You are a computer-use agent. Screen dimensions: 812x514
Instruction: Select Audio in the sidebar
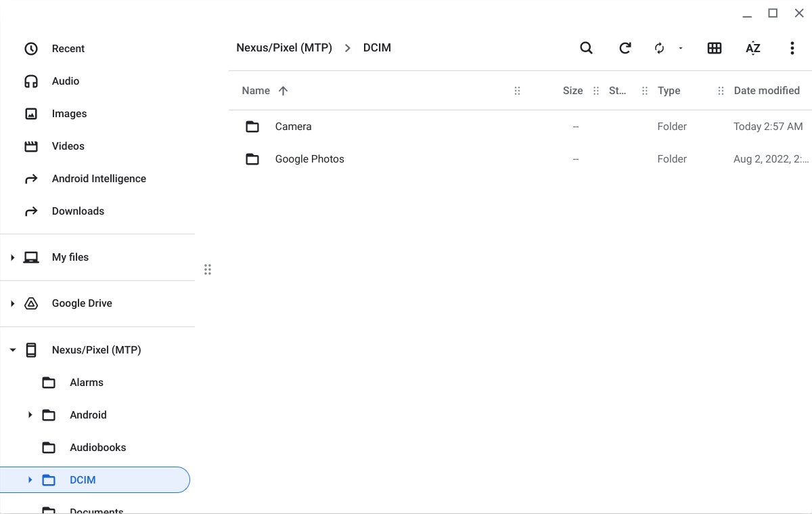(x=65, y=81)
